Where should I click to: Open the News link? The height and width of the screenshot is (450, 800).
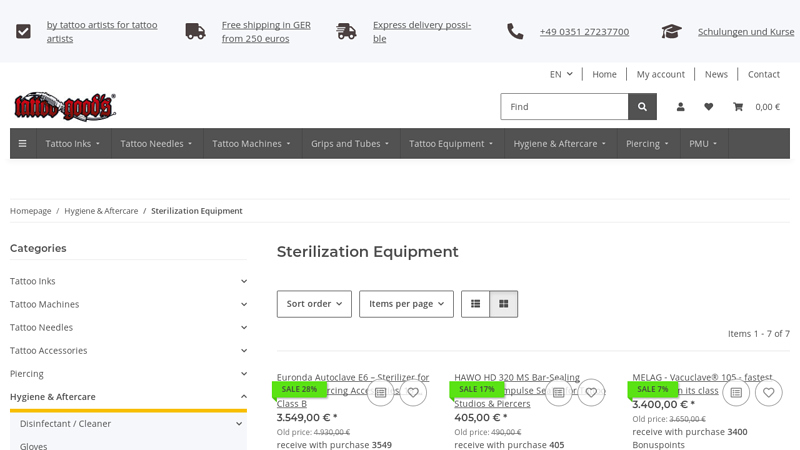[716, 74]
